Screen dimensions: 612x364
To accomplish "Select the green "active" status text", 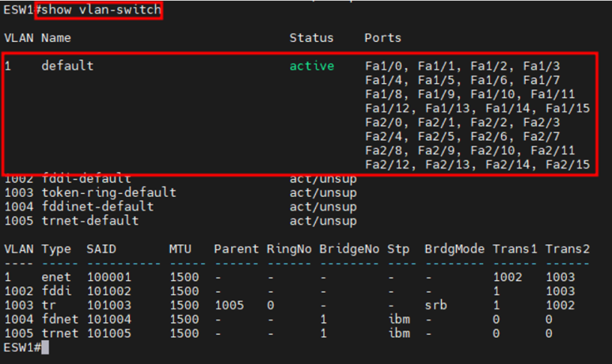I will point(311,66).
